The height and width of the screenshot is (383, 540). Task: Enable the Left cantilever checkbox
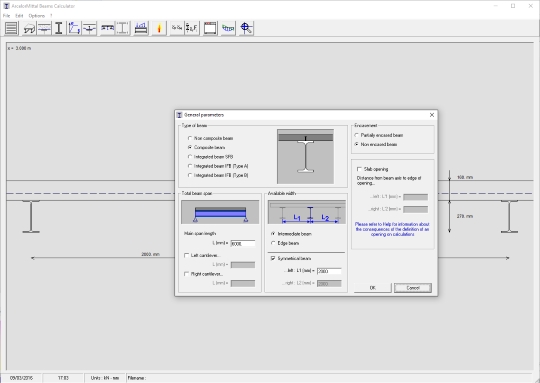pos(202,255)
